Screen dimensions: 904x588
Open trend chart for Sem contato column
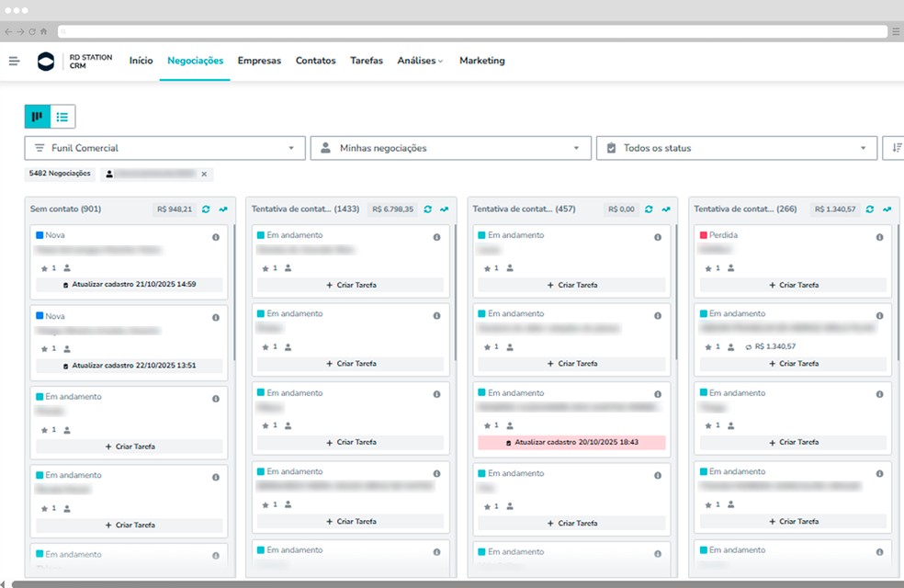tap(223, 209)
